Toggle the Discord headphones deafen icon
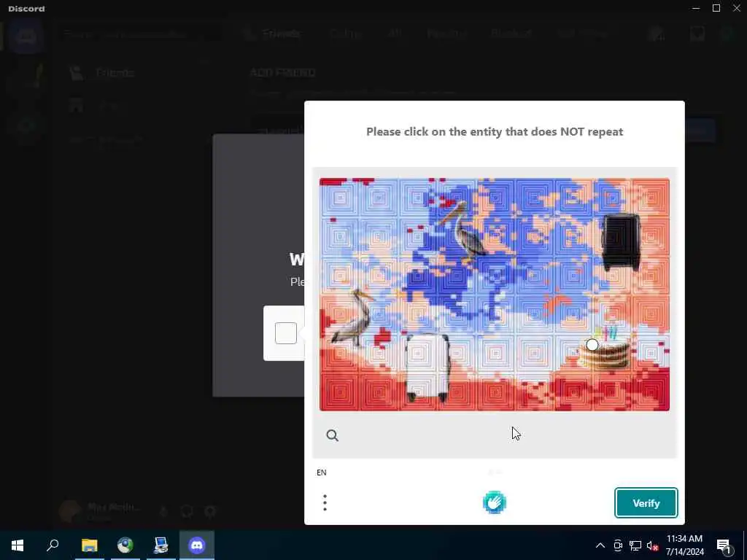747x560 pixels. [187, 511]
